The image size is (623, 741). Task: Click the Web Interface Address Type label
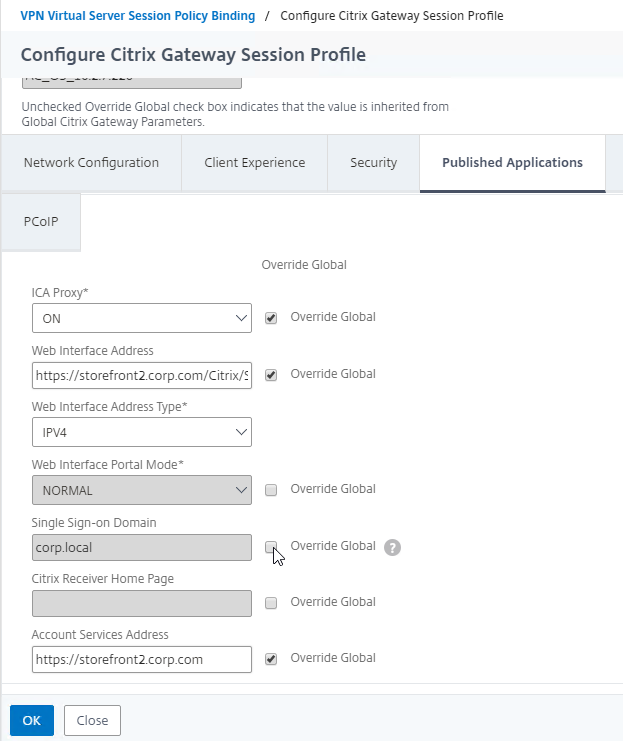coord(109,407)
